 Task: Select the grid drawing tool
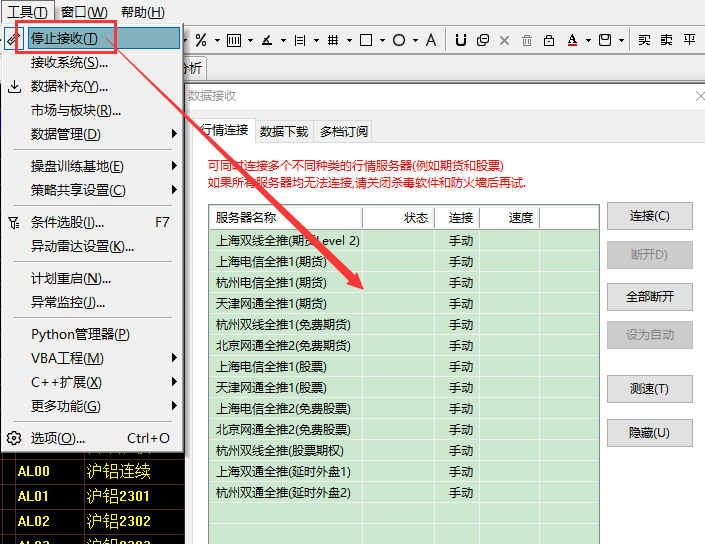click(333, 40)
